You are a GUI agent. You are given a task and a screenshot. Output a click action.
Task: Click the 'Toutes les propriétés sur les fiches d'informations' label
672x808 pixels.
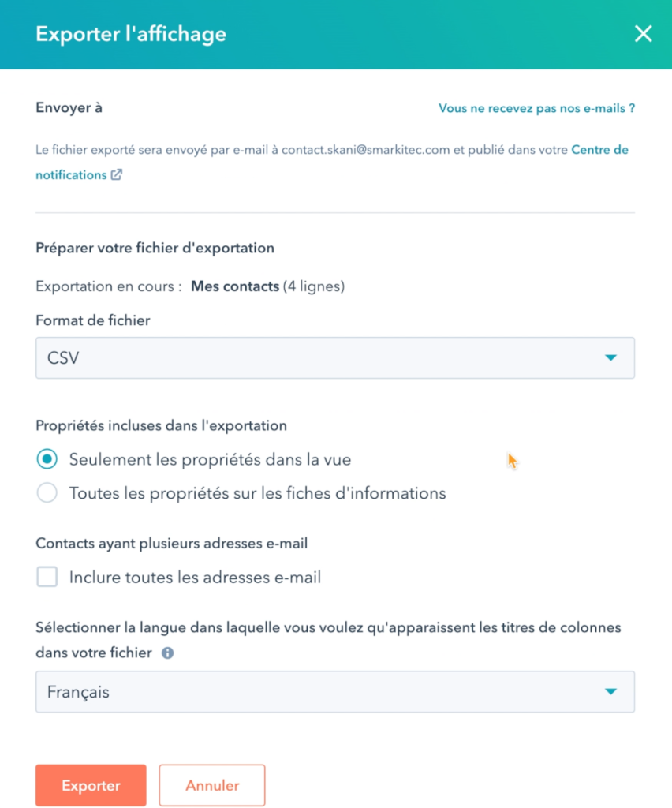coord(257,494)
